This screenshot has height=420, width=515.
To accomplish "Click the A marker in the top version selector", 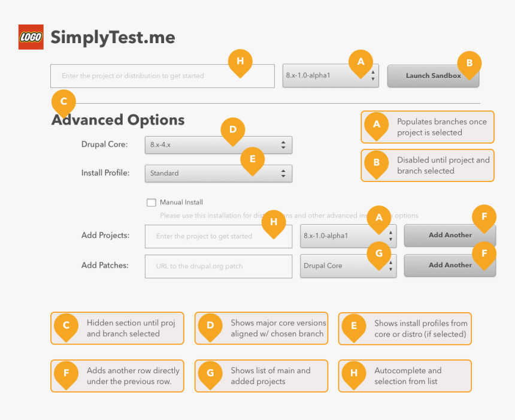I will tap(360, 61).
